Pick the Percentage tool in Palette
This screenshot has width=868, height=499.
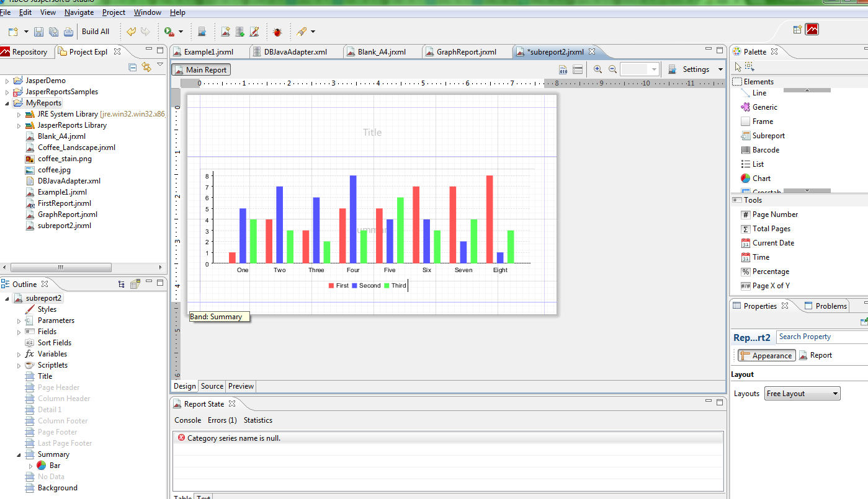pos(764,272)
